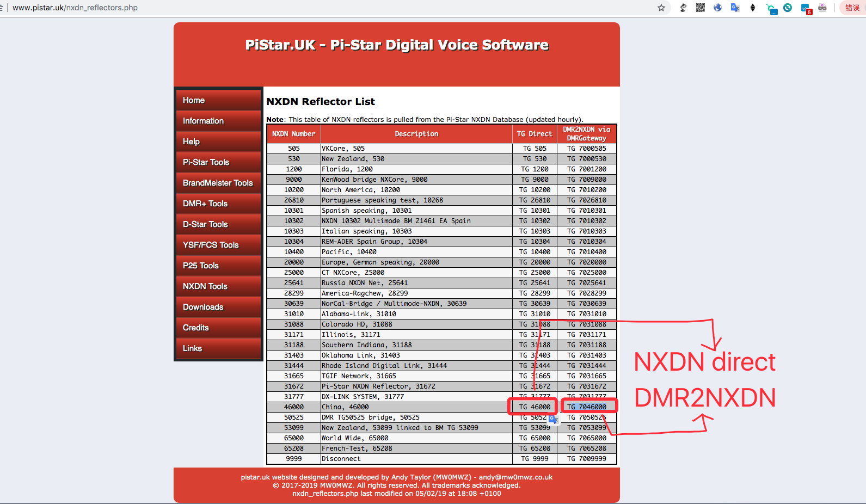This screenshot has height=504, width=866.
Task: Click the highlighted 'TG 7046000' cell
Action: click(x=586, y=407)
